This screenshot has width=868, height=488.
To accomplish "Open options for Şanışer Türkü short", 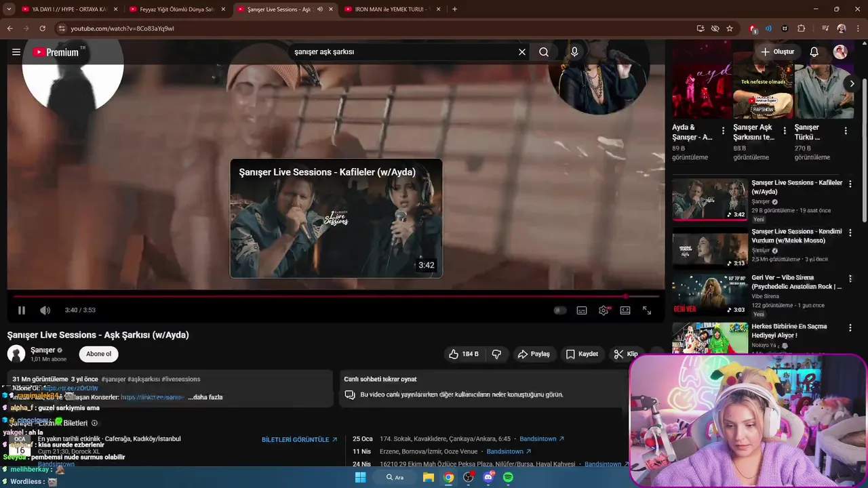I will (846, 131).
